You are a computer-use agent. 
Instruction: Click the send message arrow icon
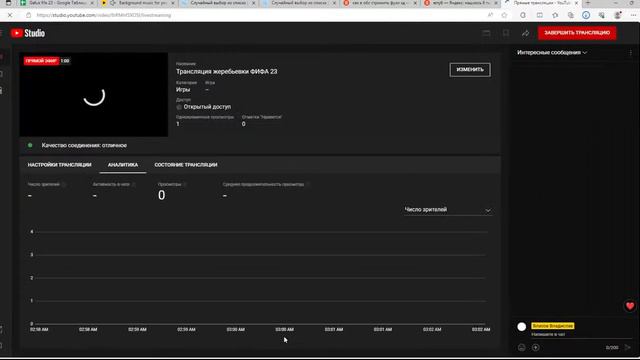[628, 347]
